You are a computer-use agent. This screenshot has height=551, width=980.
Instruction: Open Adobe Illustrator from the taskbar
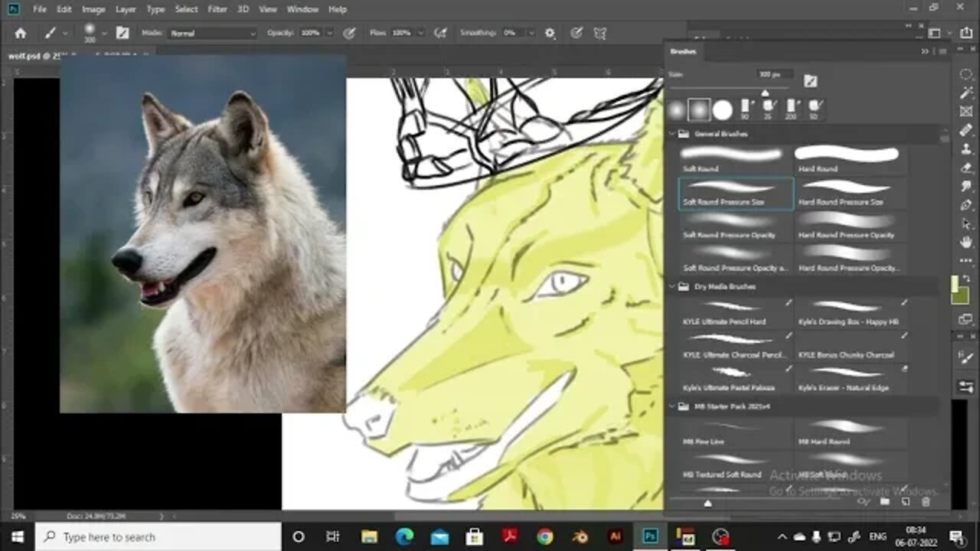(615, 536)
